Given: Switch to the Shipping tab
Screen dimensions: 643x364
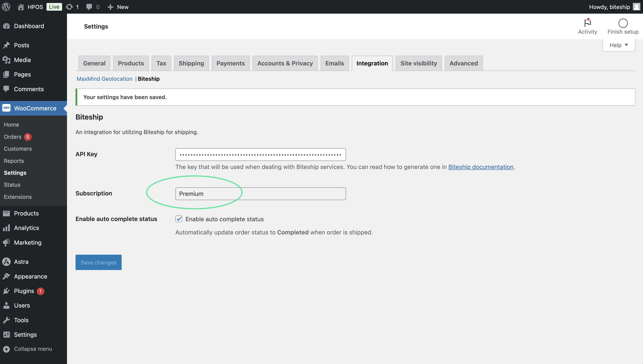Looking at the screenshot, I should click(191, 63).
